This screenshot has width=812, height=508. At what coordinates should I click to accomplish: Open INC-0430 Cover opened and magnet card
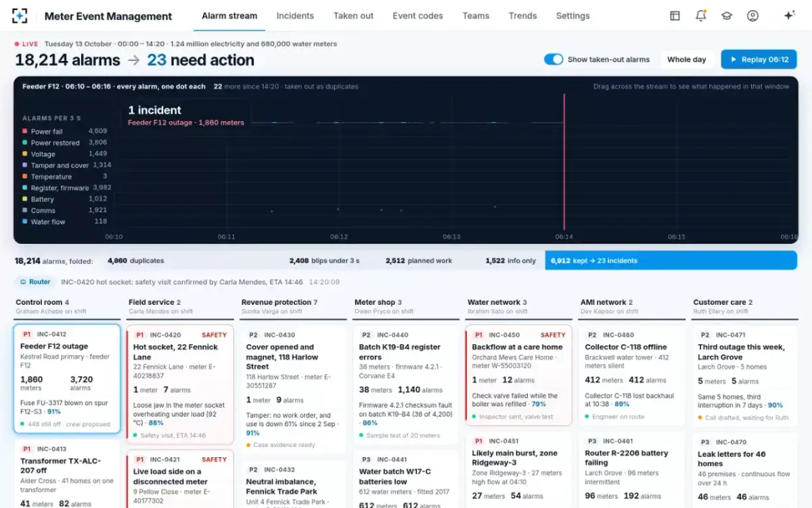294,389
